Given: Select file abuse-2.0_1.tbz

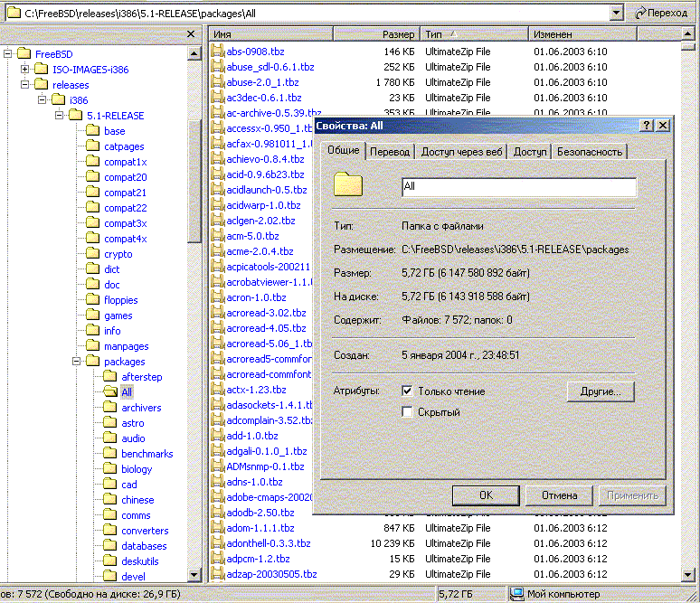Looking at the screenshot, I should pyautogui.click(x=262, y=82).
